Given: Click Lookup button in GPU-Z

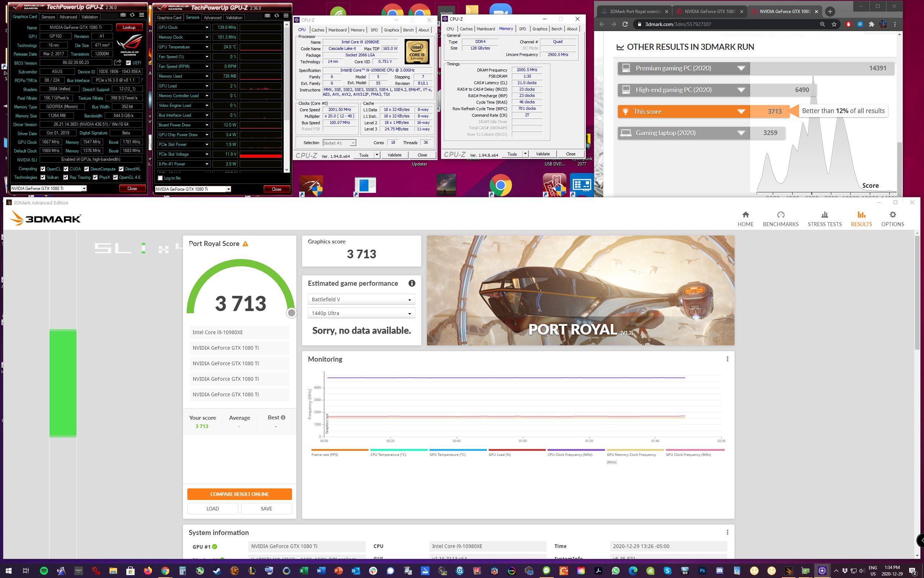Looking at the screenshot, I should 128,27.
